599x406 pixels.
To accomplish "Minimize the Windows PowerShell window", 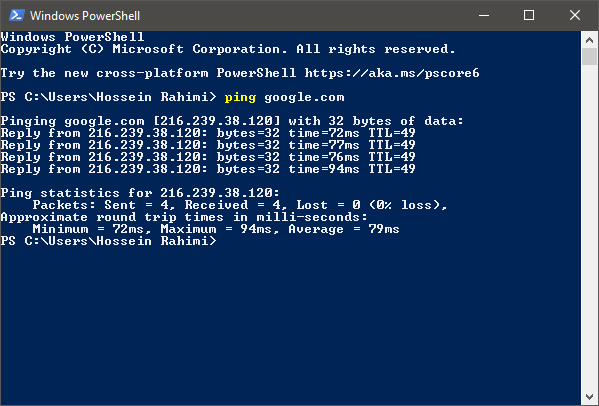I will 484,15.
